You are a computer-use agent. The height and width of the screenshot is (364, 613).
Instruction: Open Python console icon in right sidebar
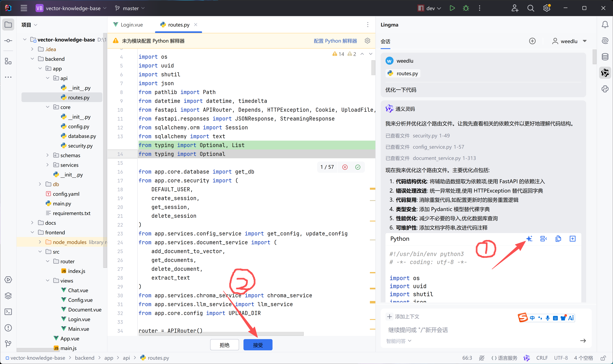[x=605, y=89]
